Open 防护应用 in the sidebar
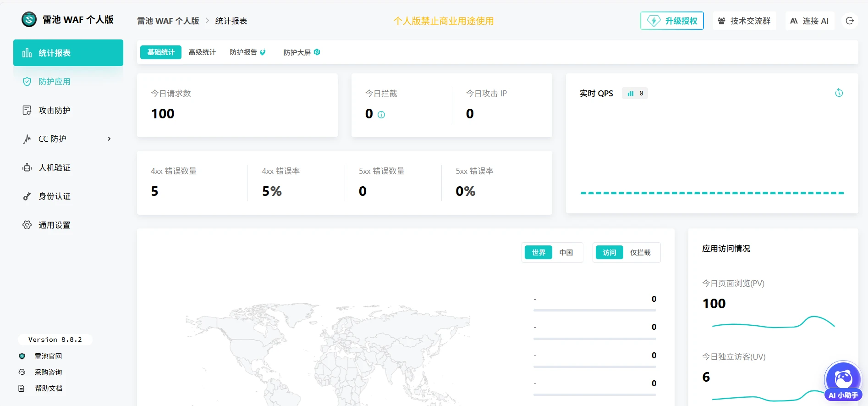This screenshot has width=868, height=406. pos(68,82)
